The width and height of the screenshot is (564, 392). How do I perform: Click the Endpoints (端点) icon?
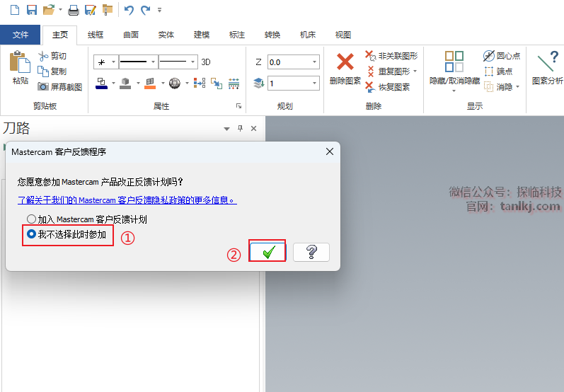(x=489, y=71)
